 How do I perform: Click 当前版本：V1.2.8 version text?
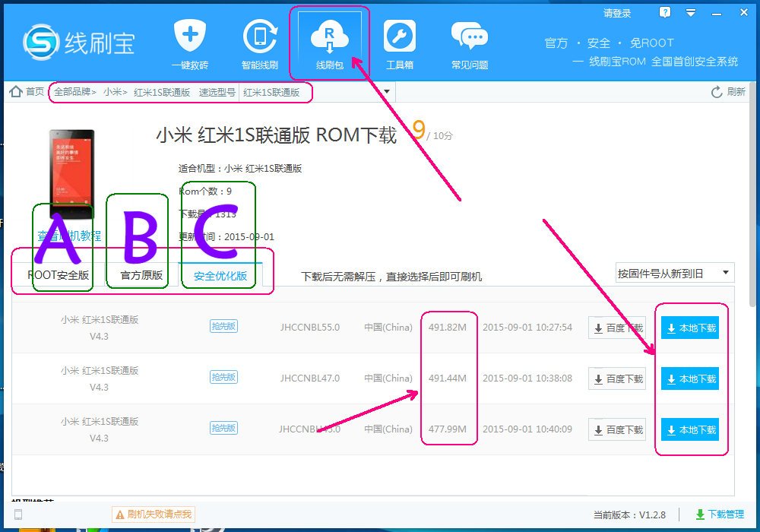[x=629, y=515]
